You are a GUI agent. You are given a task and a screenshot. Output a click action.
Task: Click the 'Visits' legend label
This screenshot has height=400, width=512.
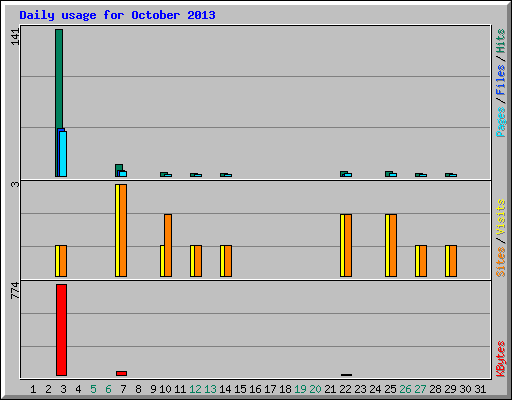500,217
